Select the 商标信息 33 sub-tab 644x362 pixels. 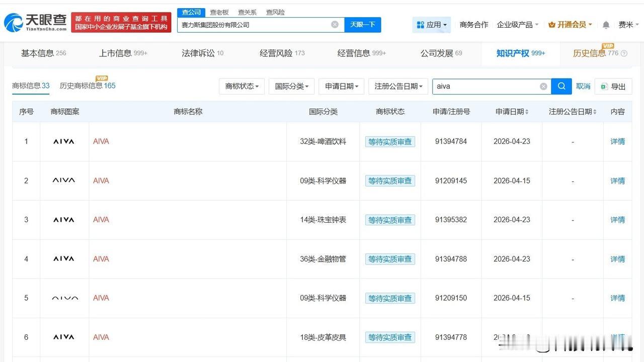pos(31,86)
